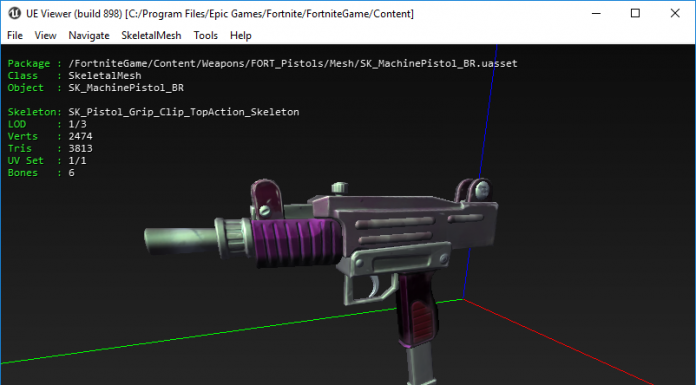Viewport: 696px width, 385px height.
Task: Click the pistol's trigger in the viewport
Action: coord(375,287)
